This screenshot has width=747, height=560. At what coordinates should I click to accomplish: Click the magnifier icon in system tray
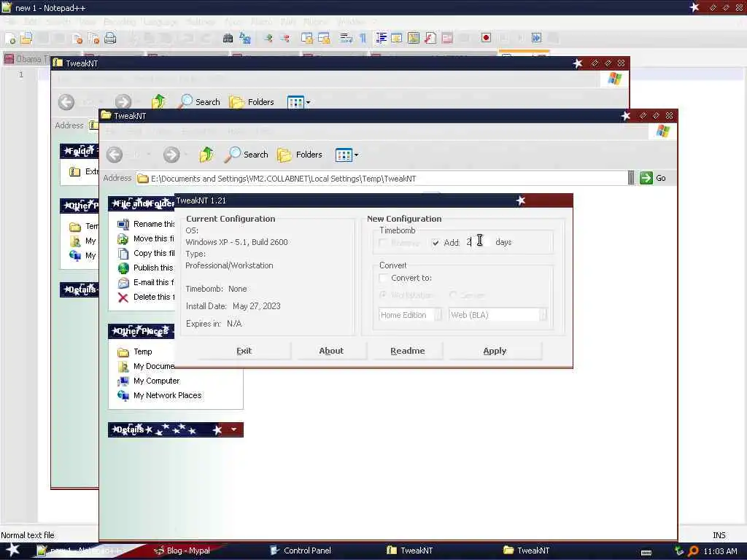click(694, 551)
